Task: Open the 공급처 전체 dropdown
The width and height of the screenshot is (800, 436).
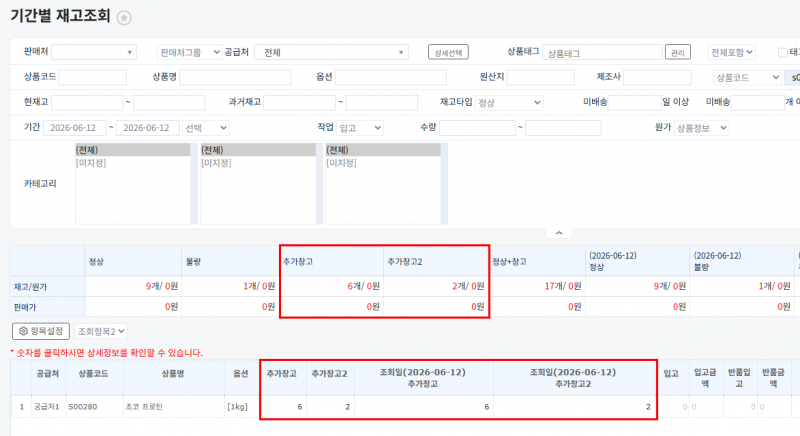Action: (331, 52)
